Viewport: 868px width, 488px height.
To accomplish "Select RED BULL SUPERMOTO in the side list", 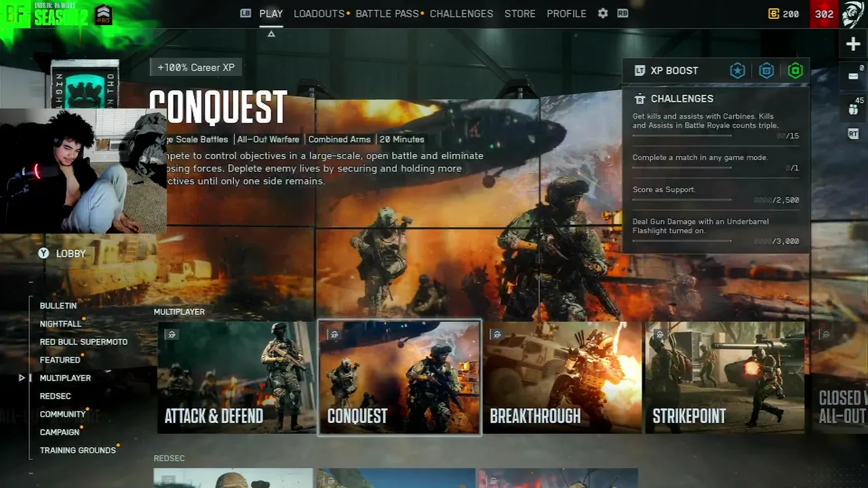I will tap(83, 342).
